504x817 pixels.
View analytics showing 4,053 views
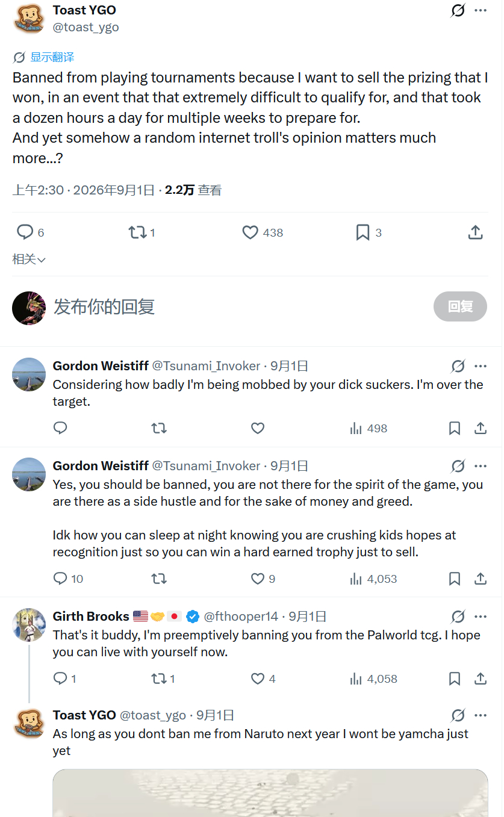point(373,579)
